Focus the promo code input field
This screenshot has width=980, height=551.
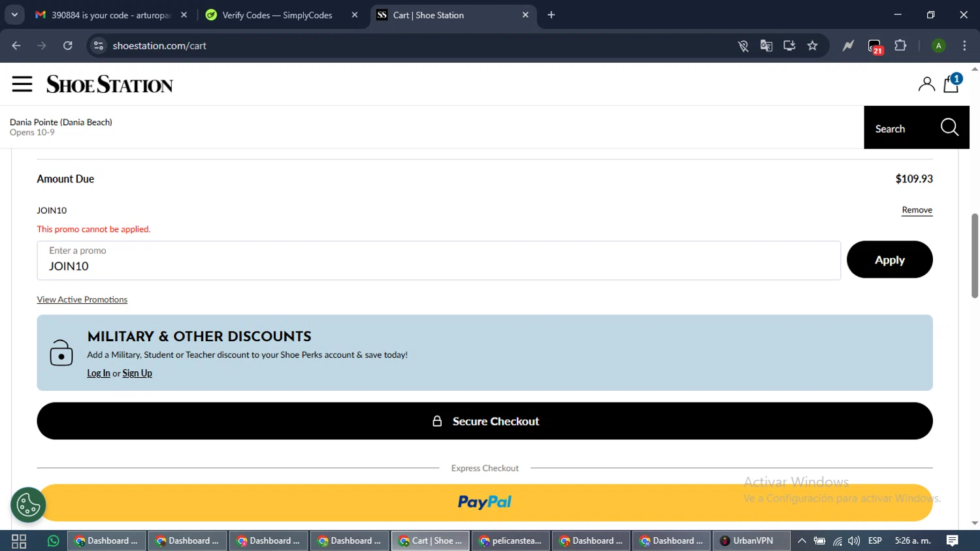[438, 260]
